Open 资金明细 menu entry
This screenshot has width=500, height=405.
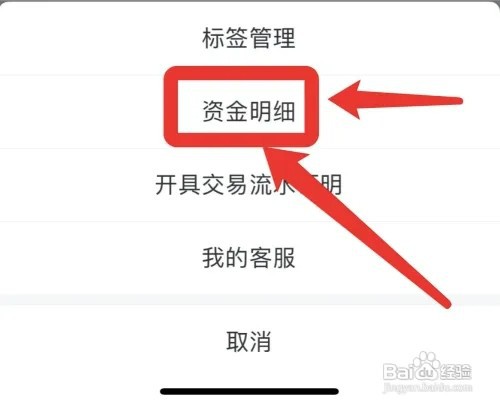249,111
